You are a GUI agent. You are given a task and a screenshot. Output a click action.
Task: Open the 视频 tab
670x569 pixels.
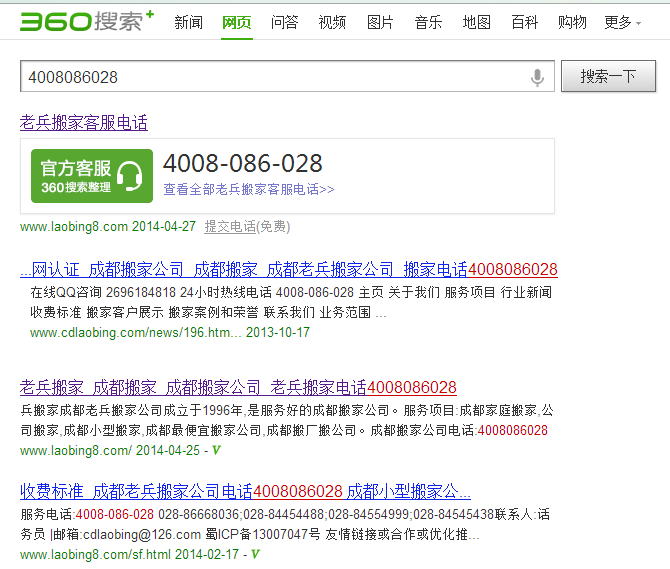[x=332, y=22]
